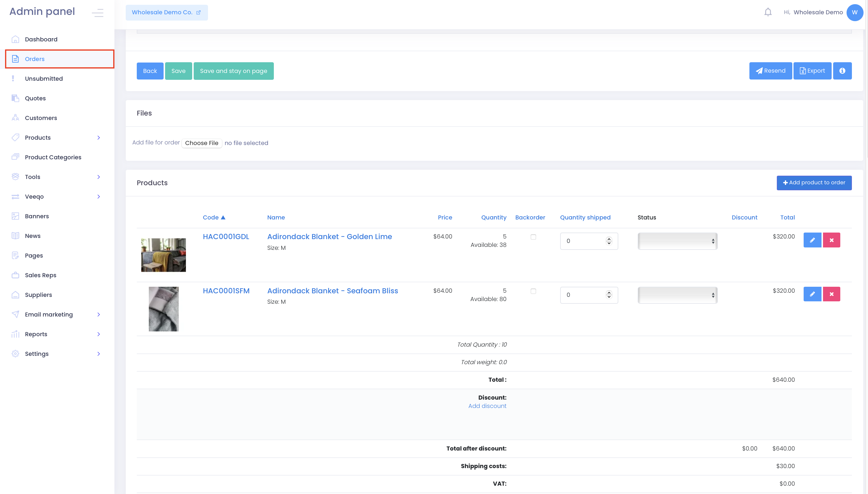
Task: Click the Add discount link
Action: (x=487, y=406)
